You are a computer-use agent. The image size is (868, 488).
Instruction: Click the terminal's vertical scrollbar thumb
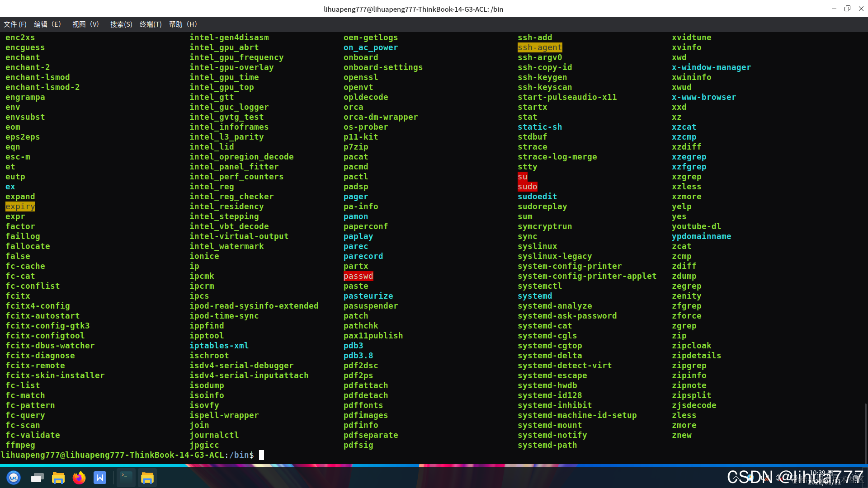pos(865,433)
